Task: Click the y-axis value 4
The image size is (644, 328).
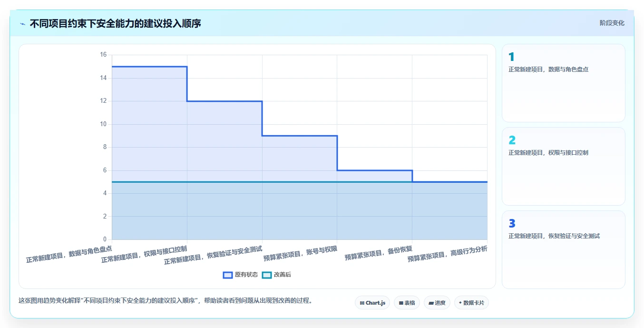Action: point(105,193)
